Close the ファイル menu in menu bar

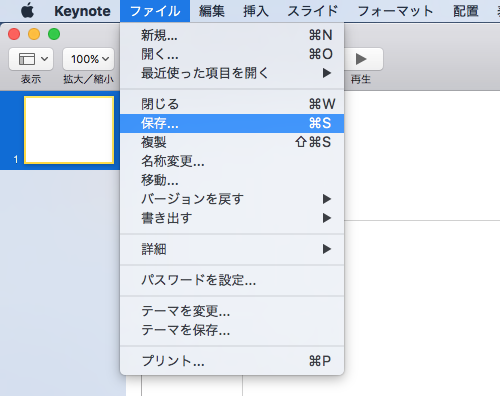coord(155,11)
